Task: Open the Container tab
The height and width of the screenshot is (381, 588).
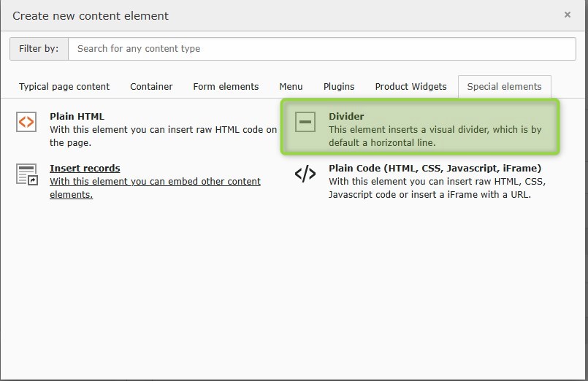Action: pyautogui.click(x=151, y=86)
